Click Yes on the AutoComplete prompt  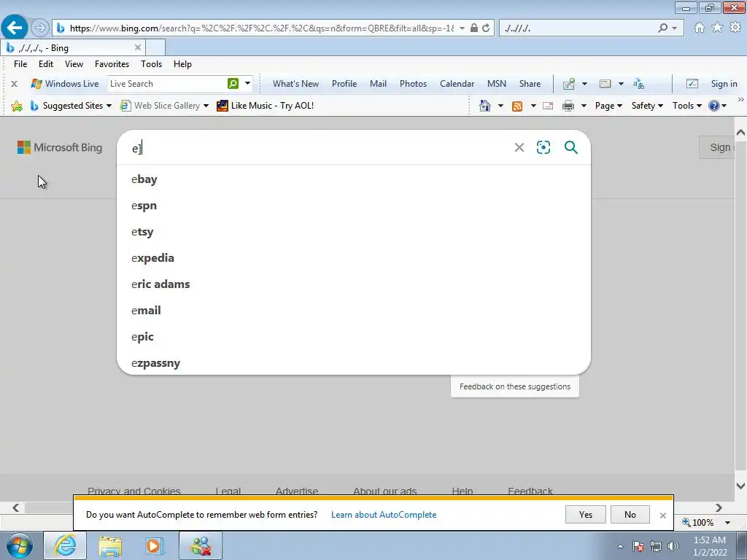click(x=586, y=514)
